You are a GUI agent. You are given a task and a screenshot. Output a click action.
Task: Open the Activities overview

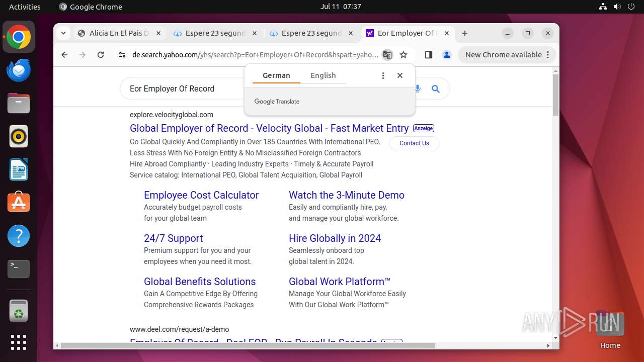click(25, 7)
